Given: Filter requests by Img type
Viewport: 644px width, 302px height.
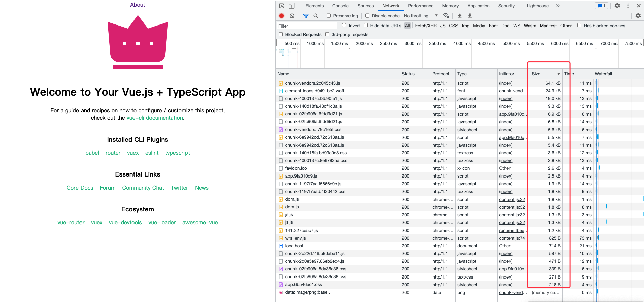Looking at the screenshot, I should point(466,26).
